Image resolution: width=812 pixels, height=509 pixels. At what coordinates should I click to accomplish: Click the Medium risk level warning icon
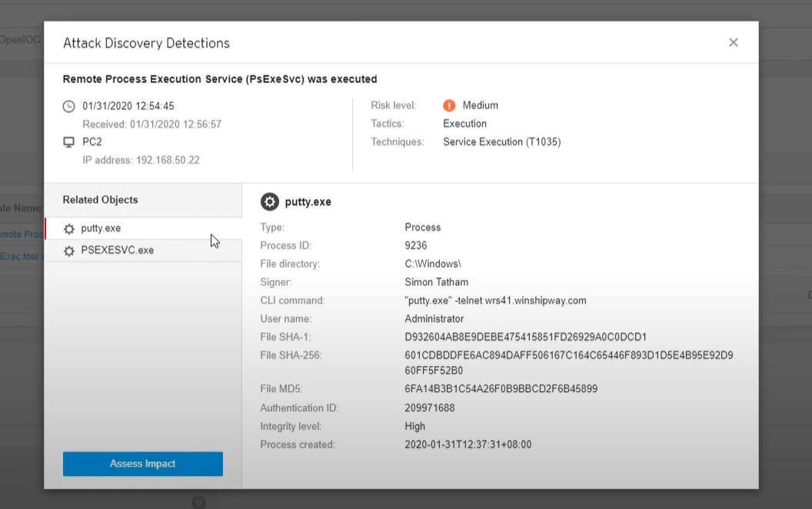448,105
